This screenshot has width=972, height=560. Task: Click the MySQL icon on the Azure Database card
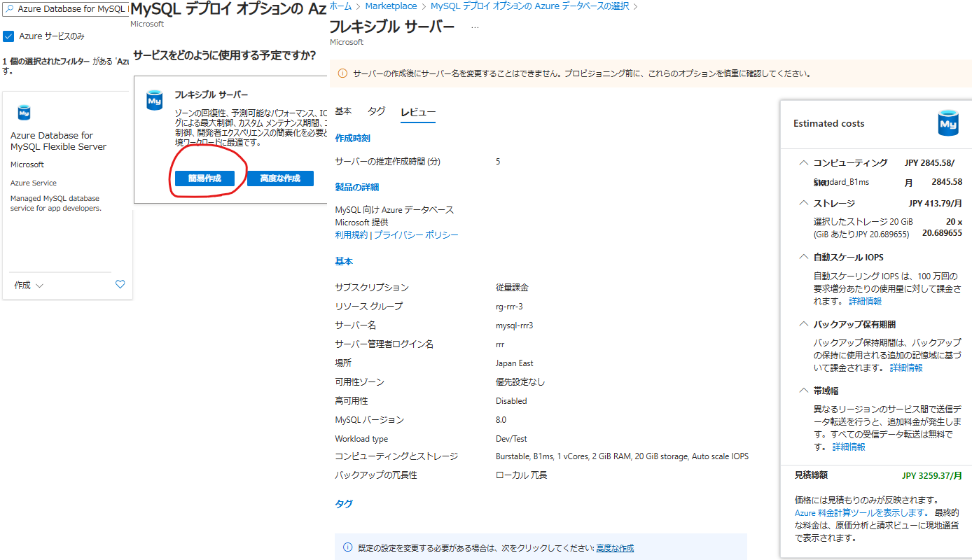(24, 112)
